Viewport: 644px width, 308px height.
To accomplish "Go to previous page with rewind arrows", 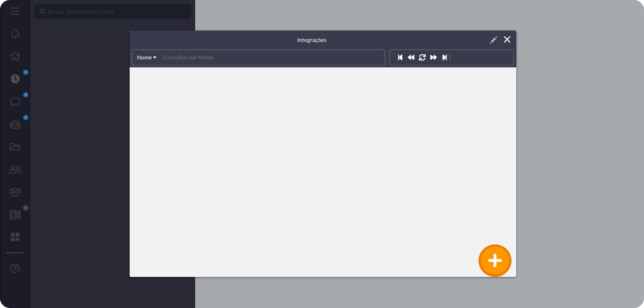I will point(411,57).
